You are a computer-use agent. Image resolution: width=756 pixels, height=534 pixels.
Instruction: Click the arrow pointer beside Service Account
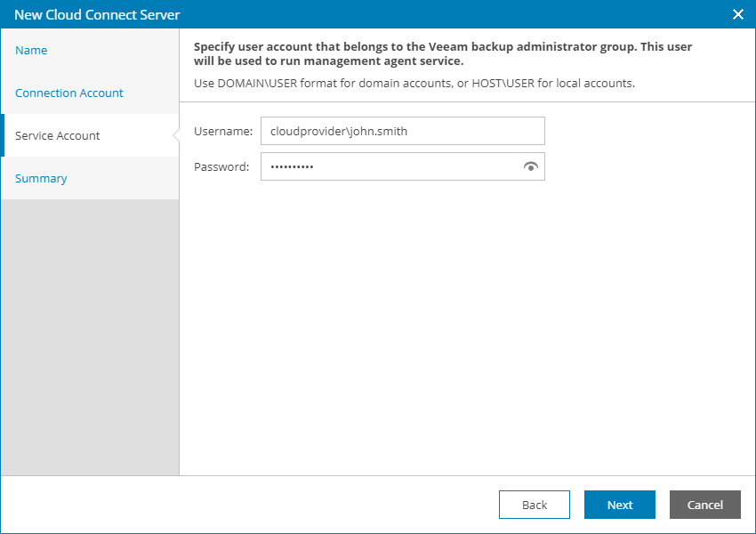coord(175,135)
